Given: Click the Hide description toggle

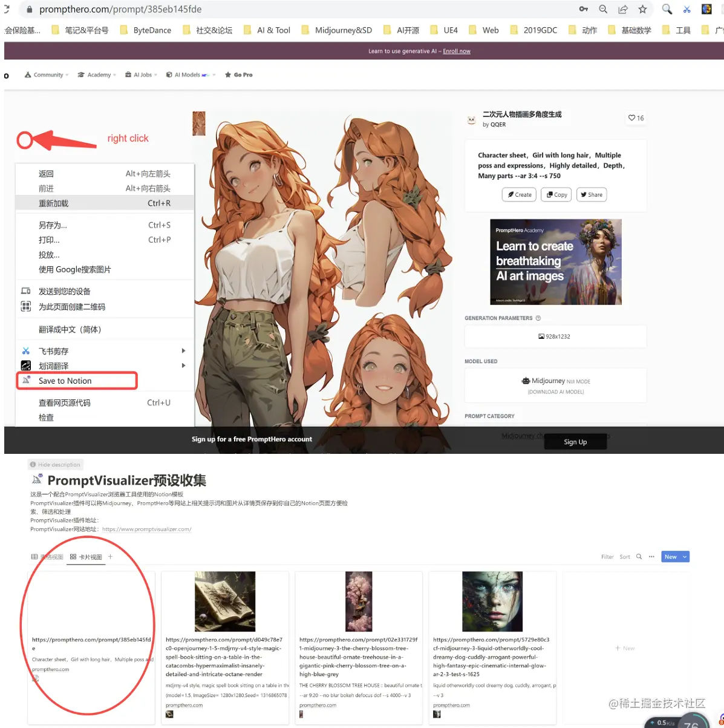Looking at the screenshot, I should (55, 464).
